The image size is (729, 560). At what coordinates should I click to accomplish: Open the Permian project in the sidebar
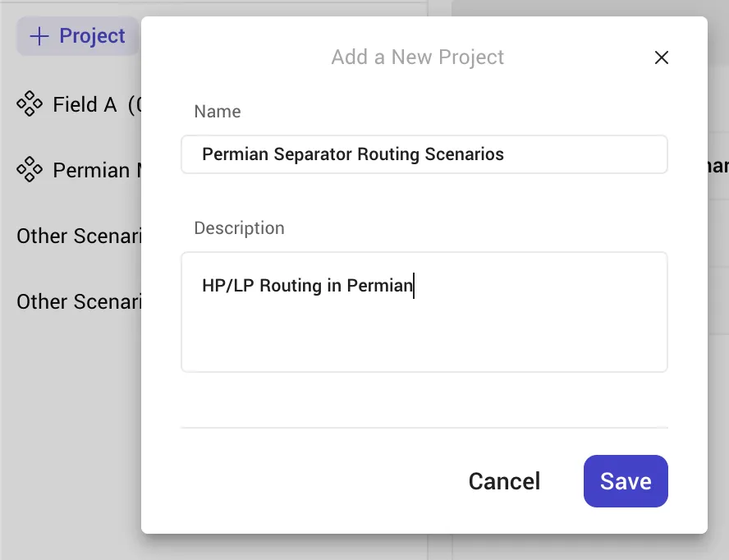point(79,170)
